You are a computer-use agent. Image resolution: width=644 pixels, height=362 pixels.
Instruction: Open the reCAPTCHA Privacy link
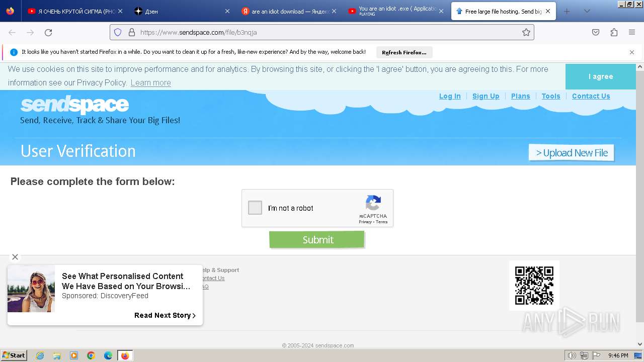[365, 222]
